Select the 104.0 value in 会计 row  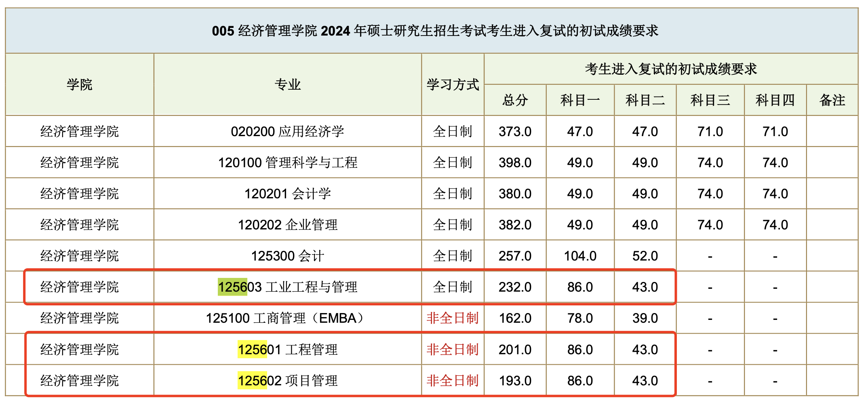tap(580, 256)
